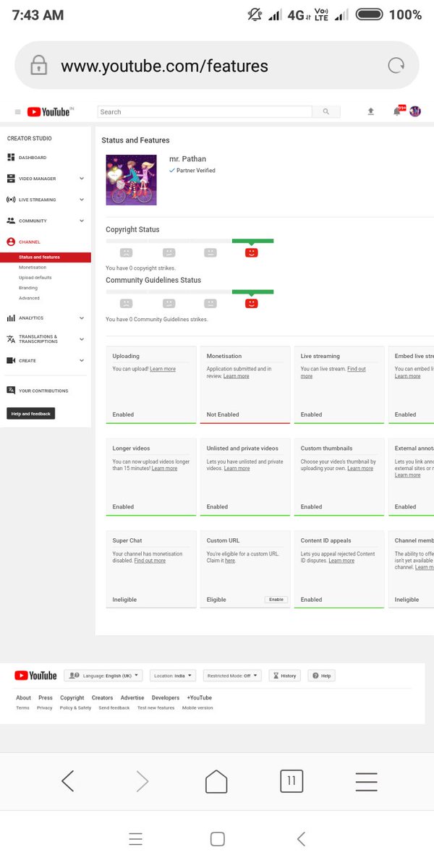Click Find out more on Super Chat card
Viewport: 434px width, 868px height.
pos(150,561)
